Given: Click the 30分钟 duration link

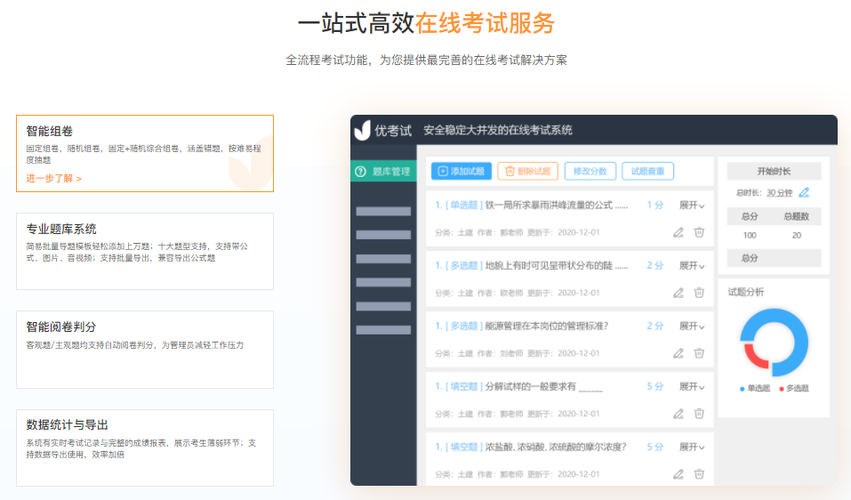Looking at the screenshot, I should (x=779, y=193).
